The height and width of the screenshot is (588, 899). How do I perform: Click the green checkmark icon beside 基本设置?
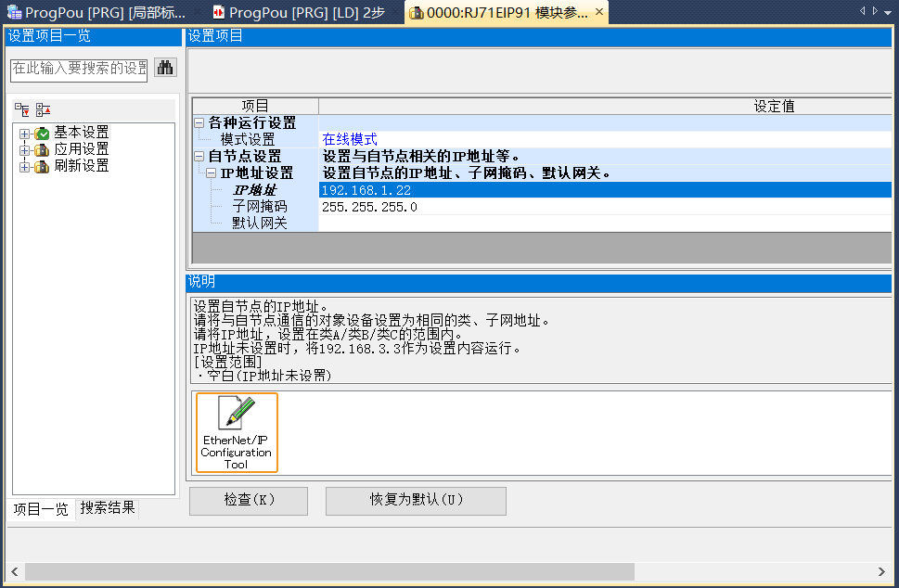click(x=43, y=133)
